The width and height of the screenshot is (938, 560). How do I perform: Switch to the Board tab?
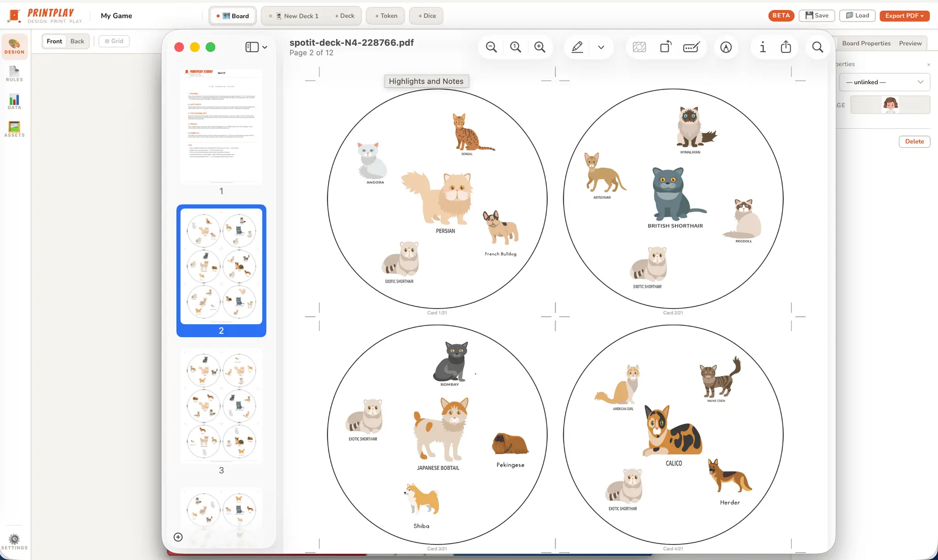coord(234,16)
